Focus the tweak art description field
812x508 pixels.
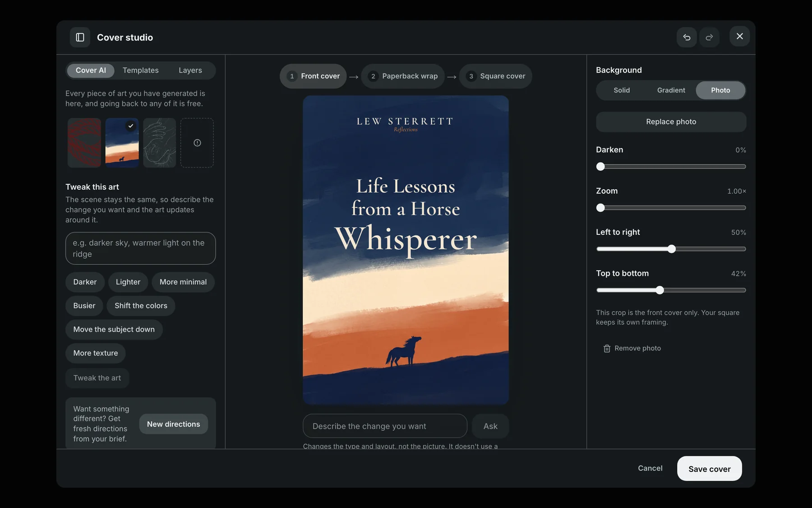point(141,248)
